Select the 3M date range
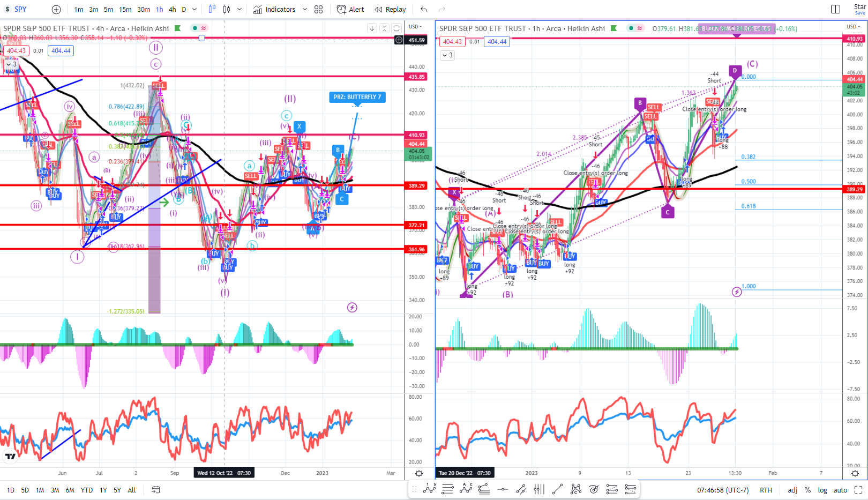Screen dimensions: 868x500 (55, 490)
